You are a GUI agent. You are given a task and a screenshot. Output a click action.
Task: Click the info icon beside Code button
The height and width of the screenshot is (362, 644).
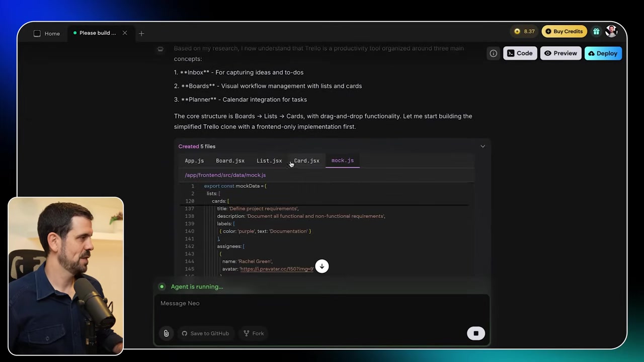(493, 53)
